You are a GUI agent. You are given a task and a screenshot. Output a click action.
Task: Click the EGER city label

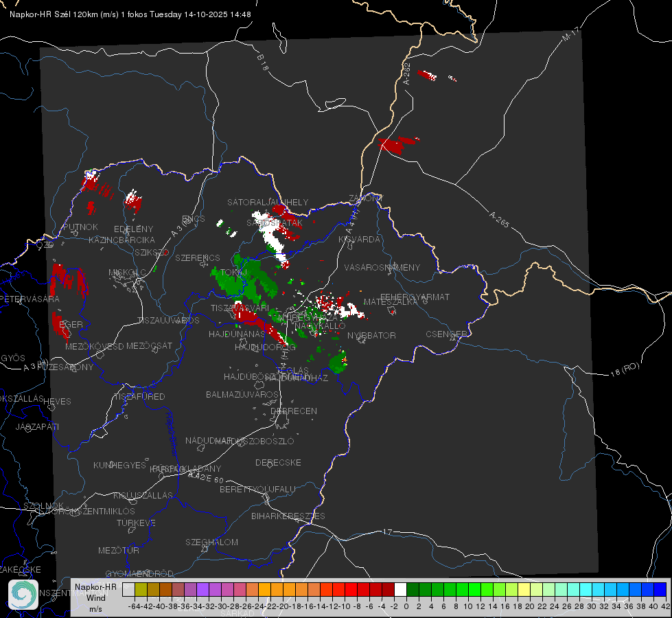(71, 324)
